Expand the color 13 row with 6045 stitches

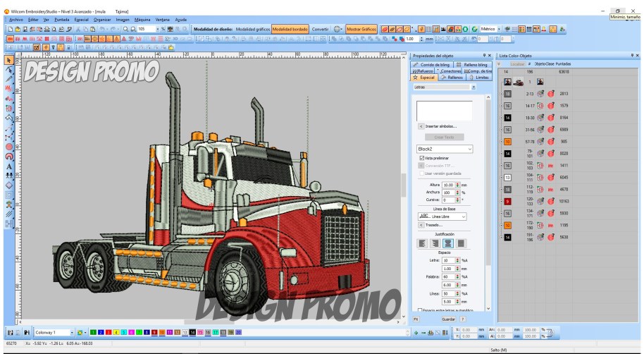tap(501, 178)
